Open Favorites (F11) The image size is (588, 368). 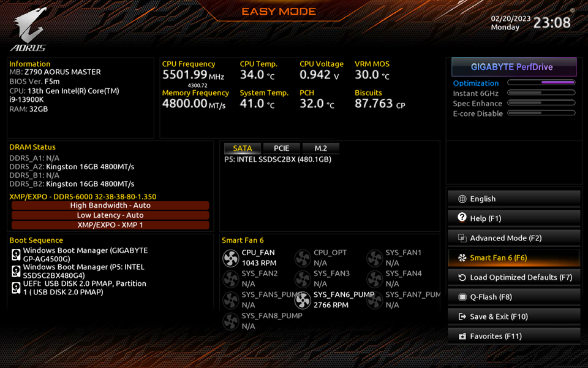point(514,336)
